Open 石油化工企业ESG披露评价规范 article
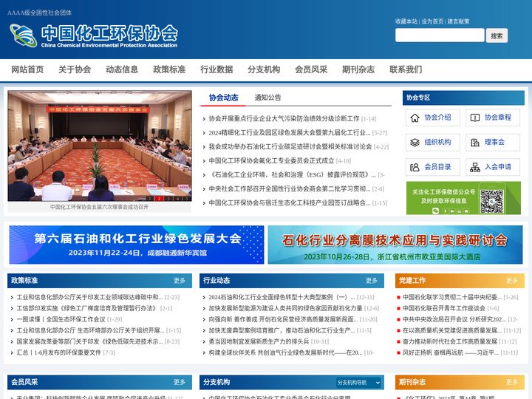The height and width of the screenshot is (399, 532). tap(293, 174)
